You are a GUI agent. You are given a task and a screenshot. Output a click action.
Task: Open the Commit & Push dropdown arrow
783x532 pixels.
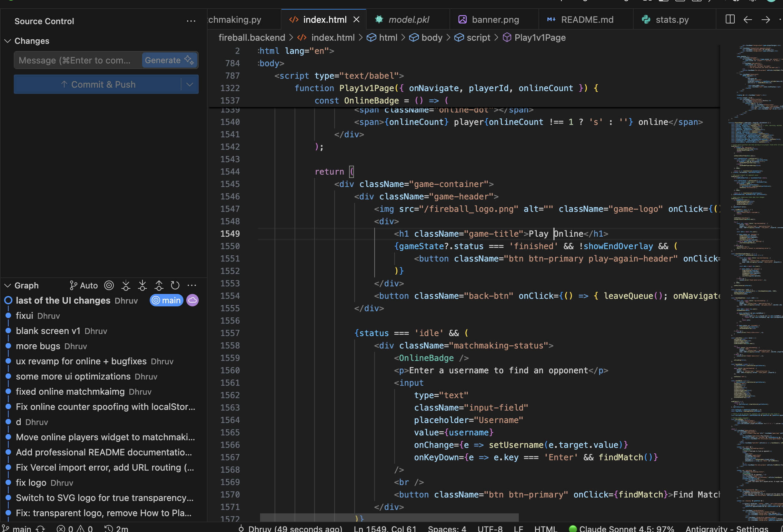[x=189, y=85]
